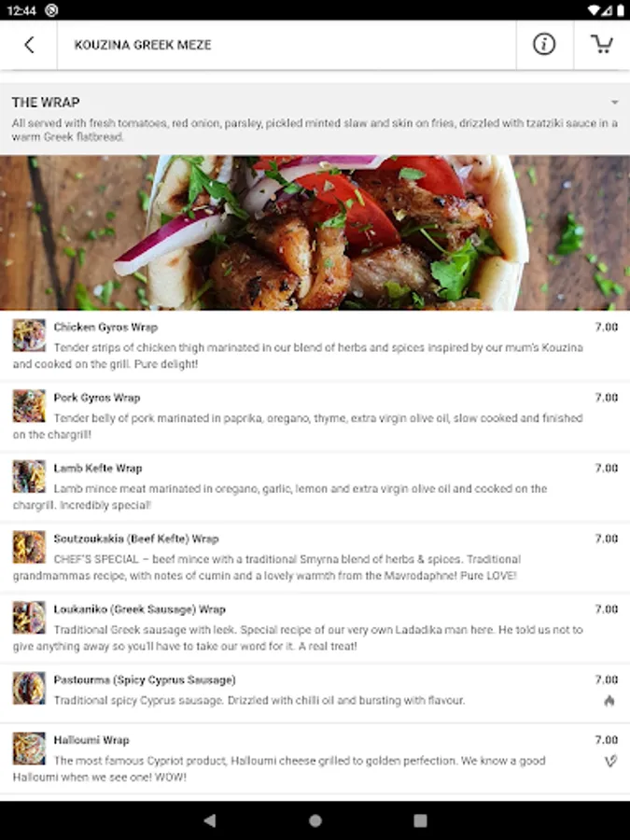Tap the vegetarian leaf icon on Halloumi Wrap
Image resolution: width=630 pixels, height=840 pixels.
coord(610,761)
